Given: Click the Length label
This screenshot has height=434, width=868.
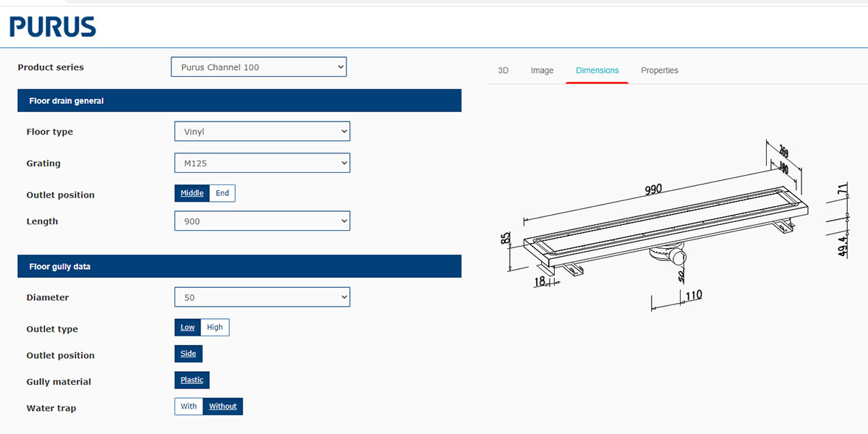Looking at the screenshot, I should pyautogui.click(x=42, y=221).
